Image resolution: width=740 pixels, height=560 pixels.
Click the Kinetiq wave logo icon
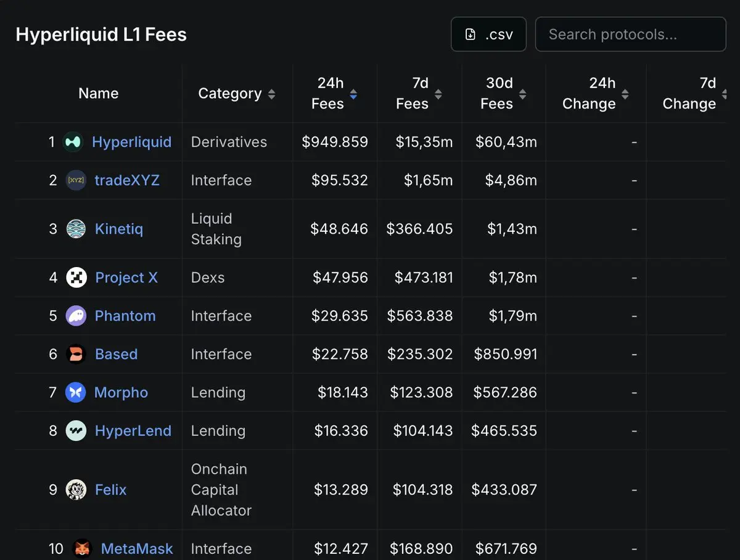[x=76, y=229]
